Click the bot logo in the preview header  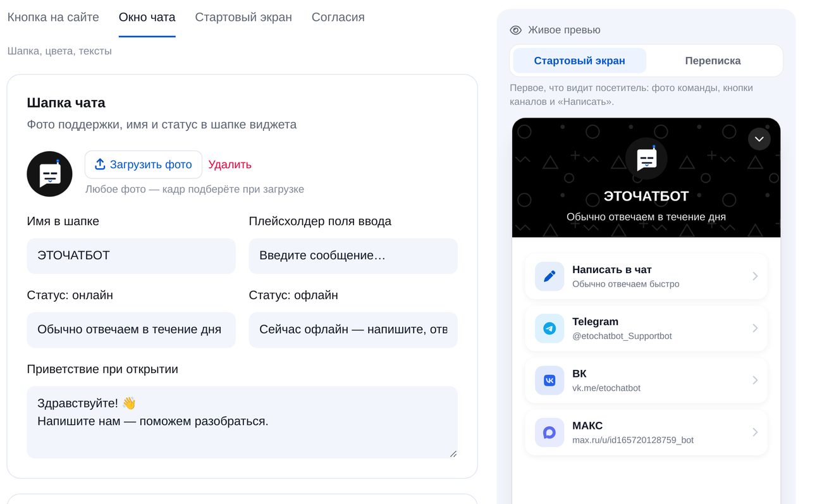[x=646, y=159]
